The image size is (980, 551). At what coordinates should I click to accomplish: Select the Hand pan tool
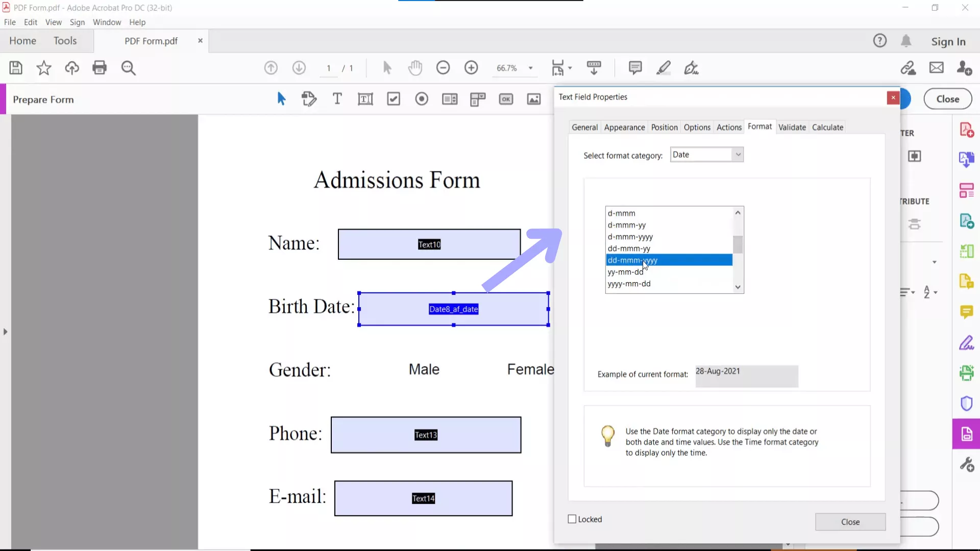point(415,68)
